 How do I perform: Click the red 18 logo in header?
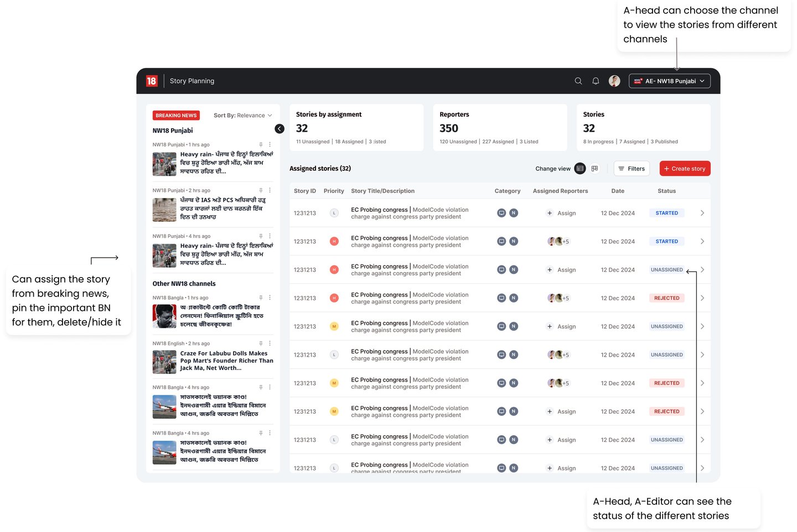[x=152, y=81]
